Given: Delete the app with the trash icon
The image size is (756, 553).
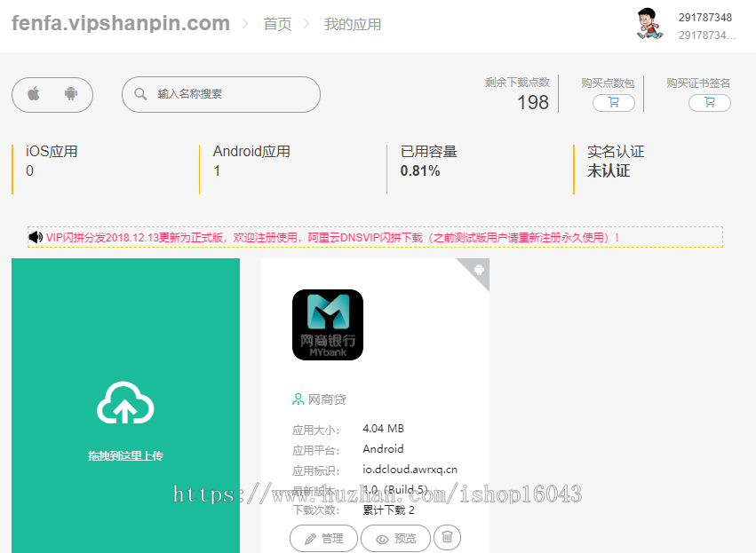Looking at the screenshot, I should click(447, 536).
